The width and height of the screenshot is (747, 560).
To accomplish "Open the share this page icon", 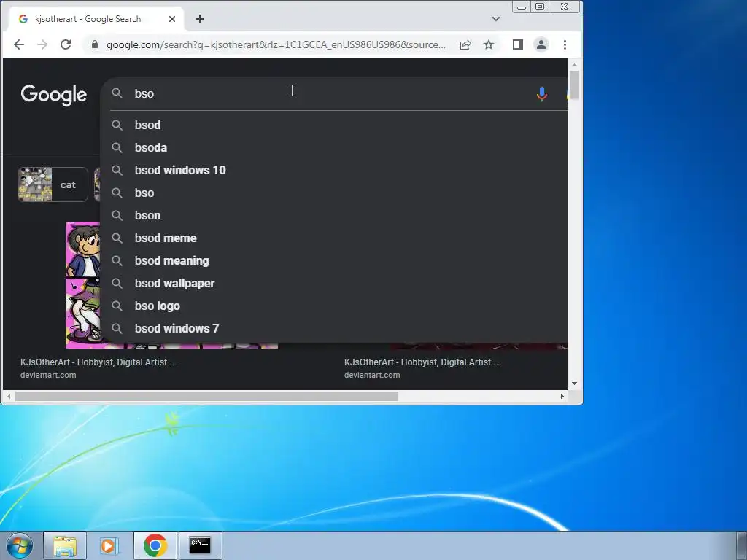I will (x=465, y=44).
